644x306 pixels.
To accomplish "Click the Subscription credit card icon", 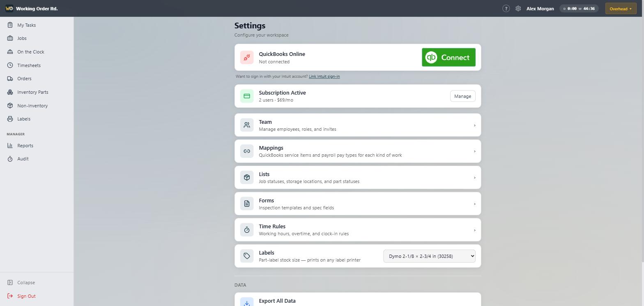I will pyautogui.click(x=247, y=96).
